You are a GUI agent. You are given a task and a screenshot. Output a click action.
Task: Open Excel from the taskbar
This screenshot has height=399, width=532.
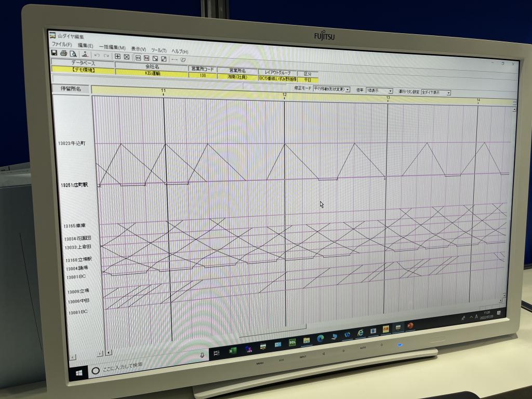tap(232, 350)
